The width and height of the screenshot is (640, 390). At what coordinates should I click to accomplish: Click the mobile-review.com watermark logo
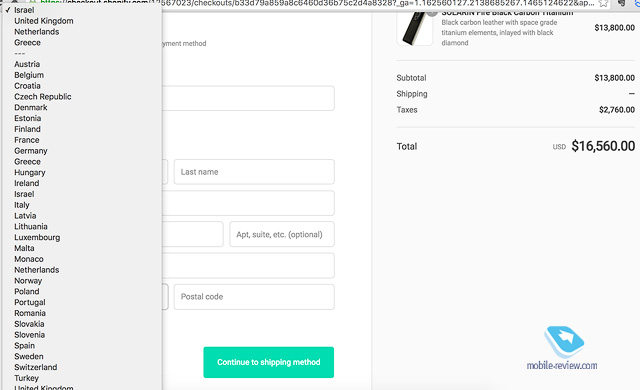click(563, 348)
